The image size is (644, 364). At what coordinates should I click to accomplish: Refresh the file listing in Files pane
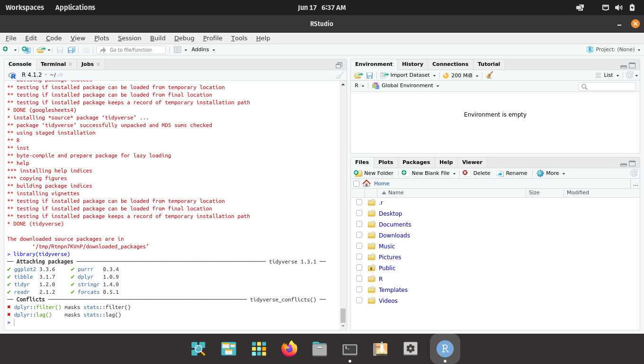pos(634,173)
